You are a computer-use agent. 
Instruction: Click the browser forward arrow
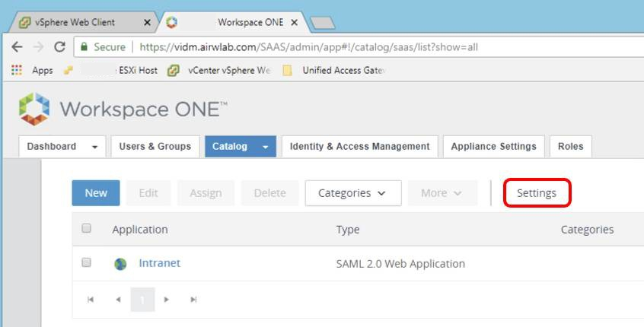coord(37,47)
